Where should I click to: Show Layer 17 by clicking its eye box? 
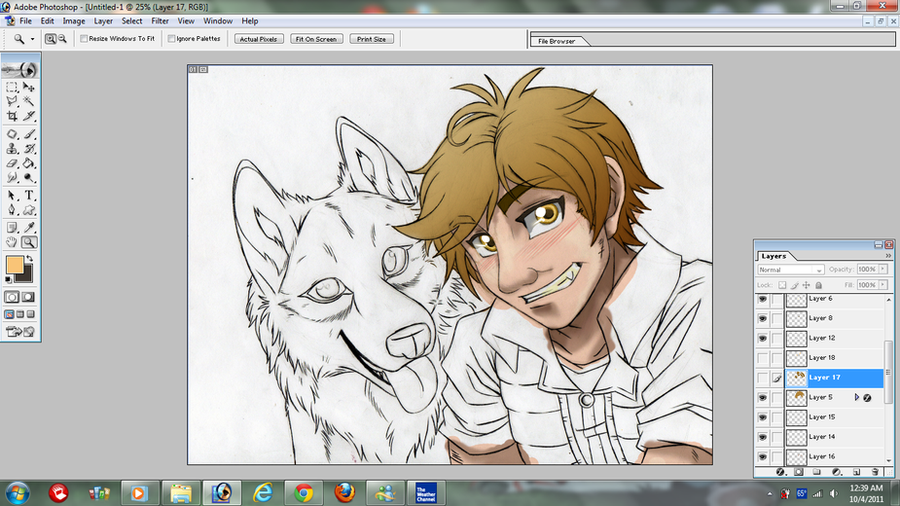[762, 377]
